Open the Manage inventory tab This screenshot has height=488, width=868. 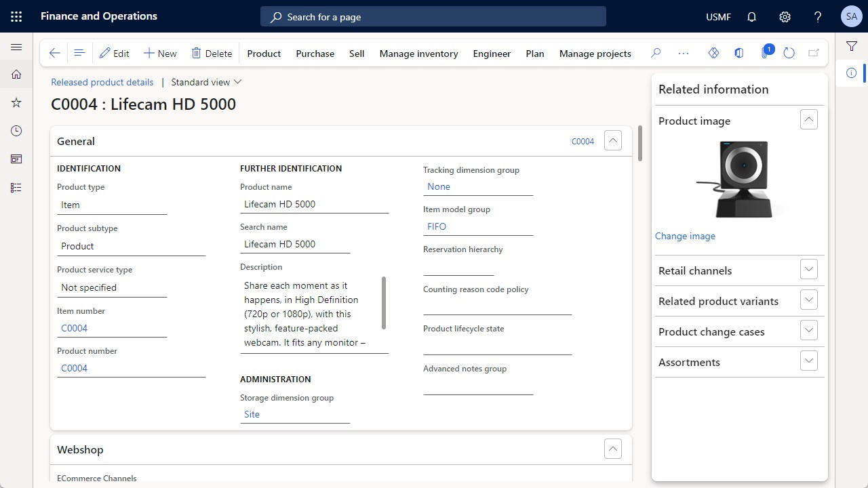tap(418, 54)
